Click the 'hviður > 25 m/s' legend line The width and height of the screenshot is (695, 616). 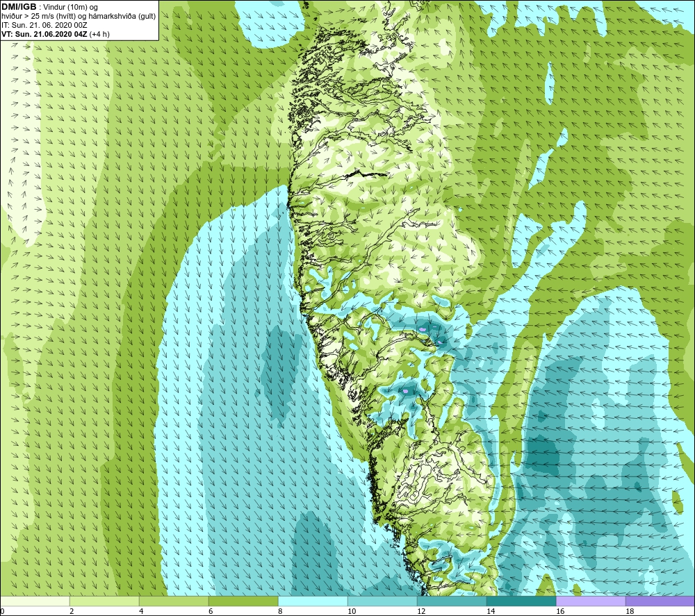coord(79,16)
